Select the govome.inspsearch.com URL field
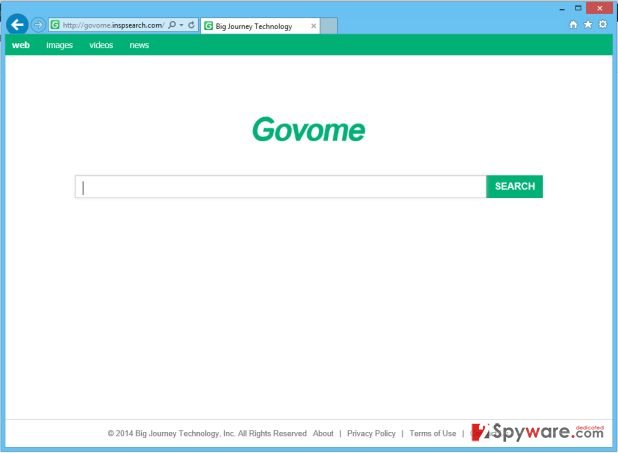 pyautogui.click(x=113, y=25)
